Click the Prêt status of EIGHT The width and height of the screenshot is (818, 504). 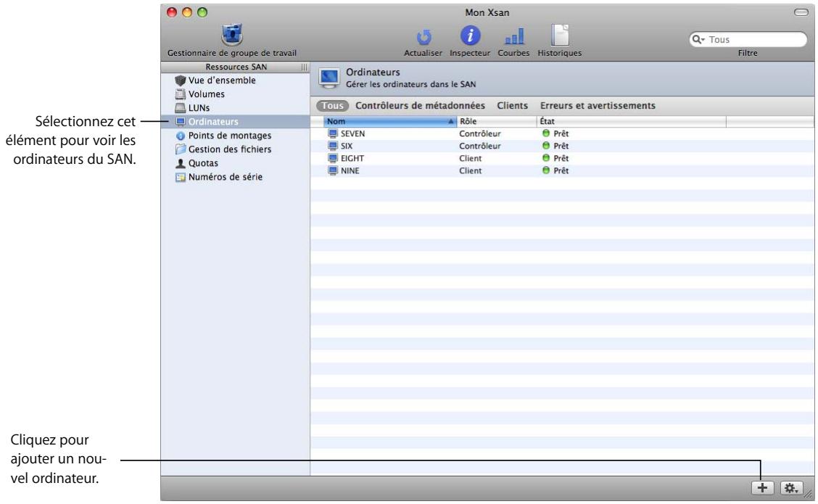pos(555,158)
